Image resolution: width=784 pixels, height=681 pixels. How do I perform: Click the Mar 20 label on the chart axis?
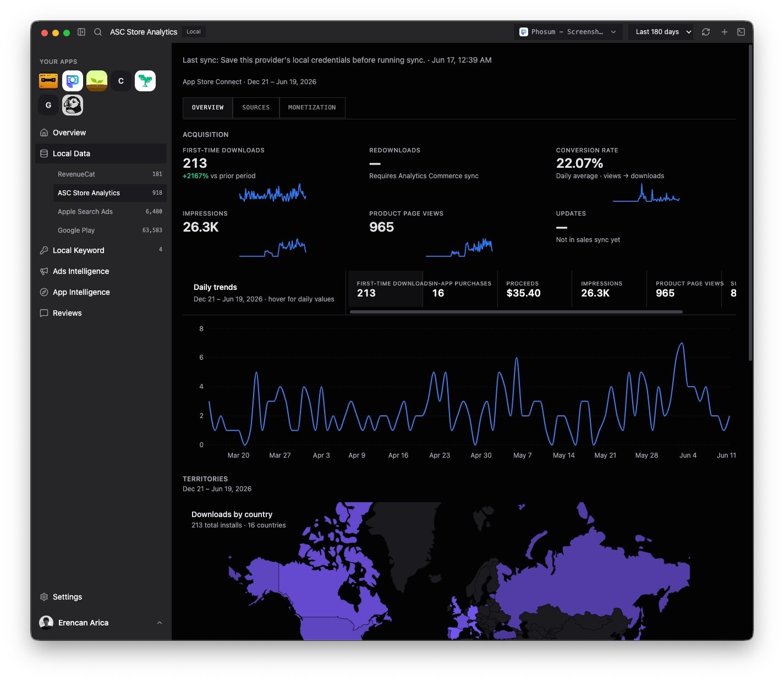pos(238,455)
